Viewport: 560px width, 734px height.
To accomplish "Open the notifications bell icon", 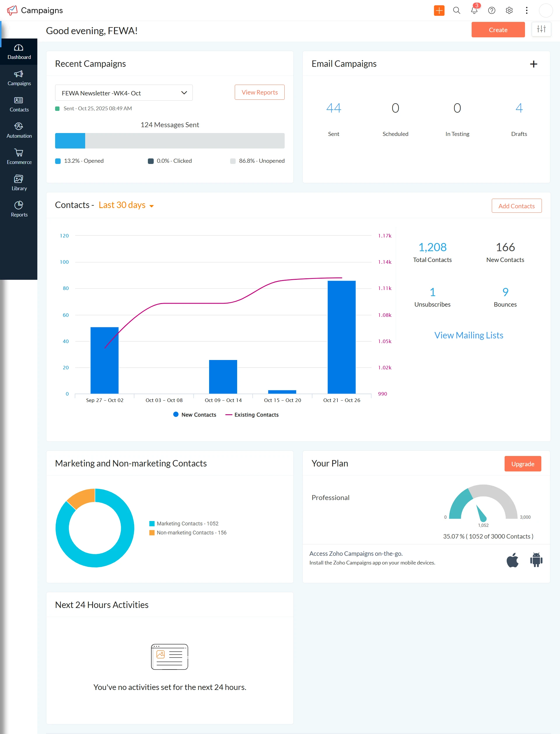I will pos(474,10).
